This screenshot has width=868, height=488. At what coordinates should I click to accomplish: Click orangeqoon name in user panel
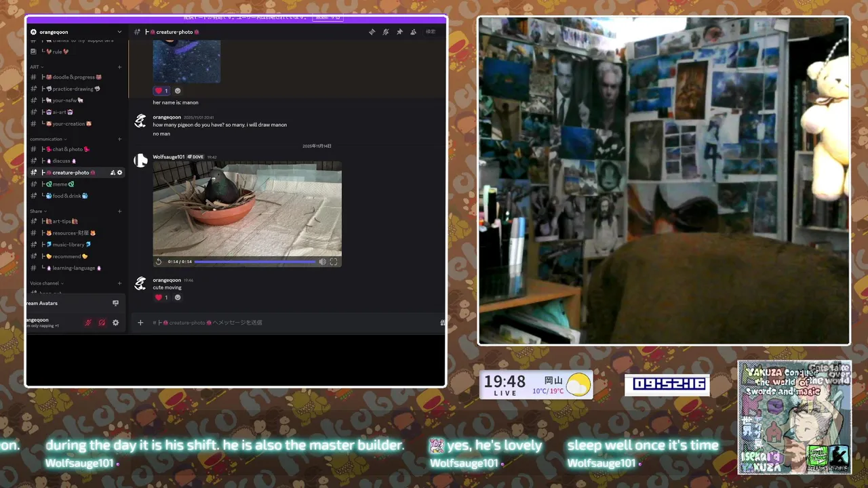(x=37, y=320)
